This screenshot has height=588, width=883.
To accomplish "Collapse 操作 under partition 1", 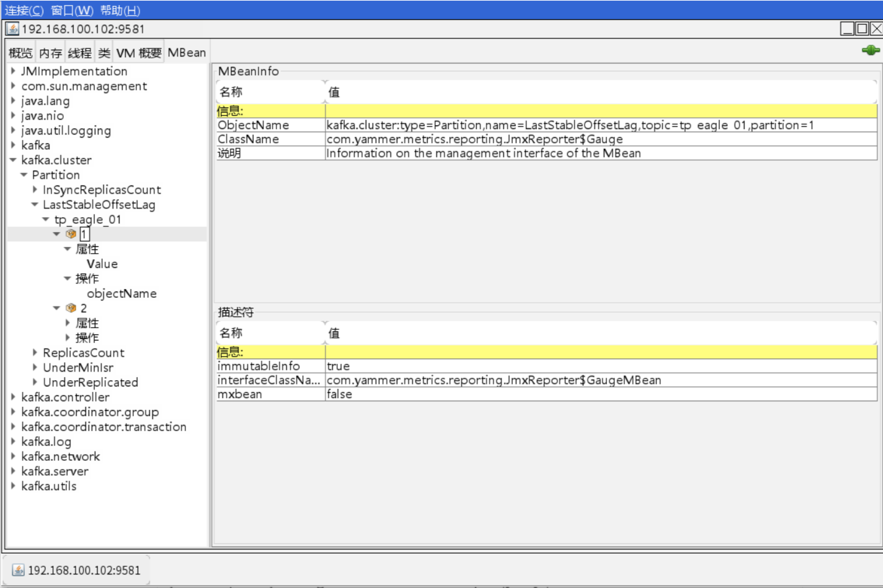I will (x=67, y=278).
